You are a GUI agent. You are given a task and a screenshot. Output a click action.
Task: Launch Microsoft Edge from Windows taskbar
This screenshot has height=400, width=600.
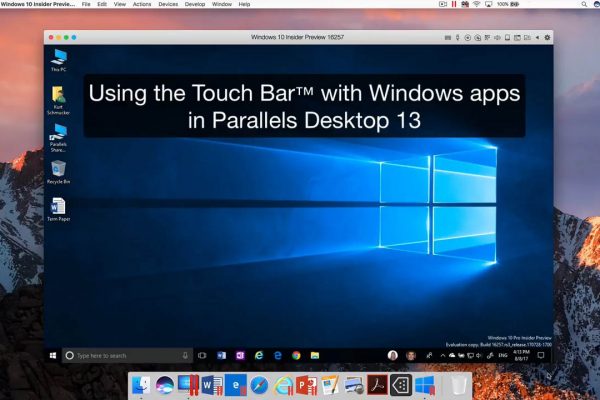pyautogui.click(x=278, y=356)
